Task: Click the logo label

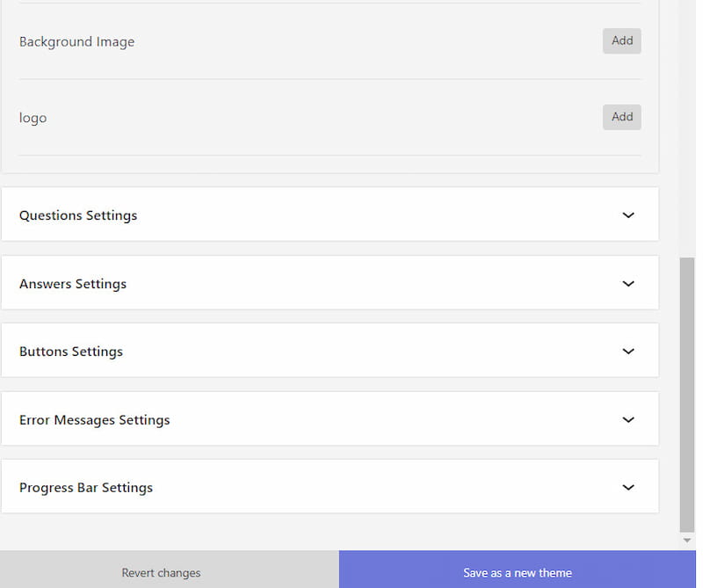Action: click(x=33, y=119)
